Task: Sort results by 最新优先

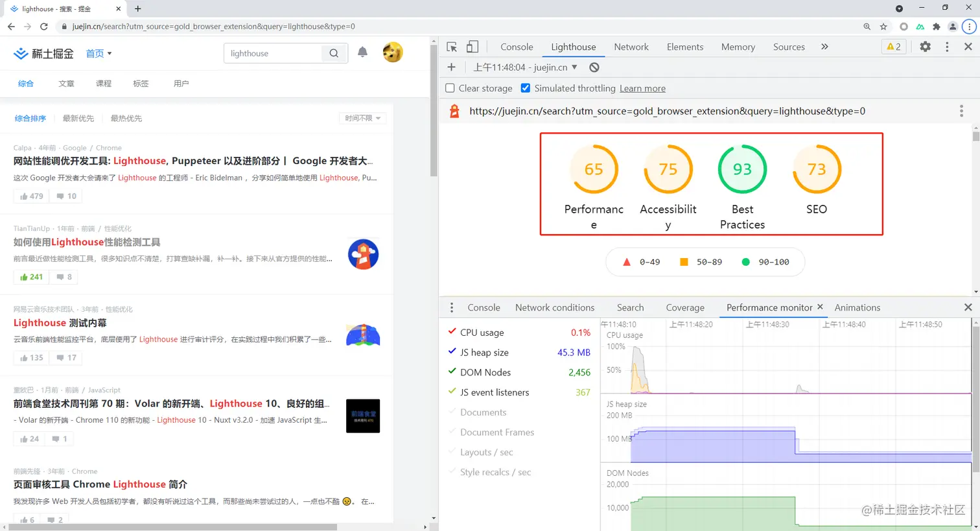Action: pos(78,118)
